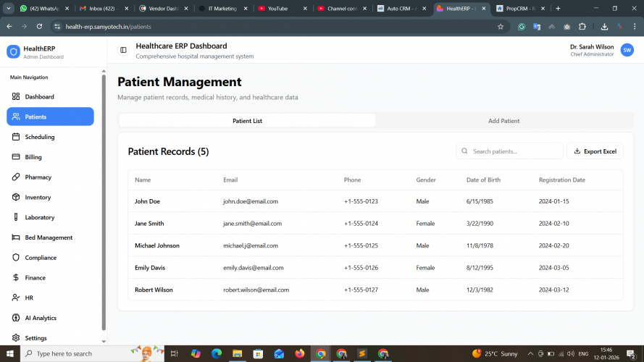Switch to the Add Patient tab
Viewport: 644px width, 362px height.
504,121
